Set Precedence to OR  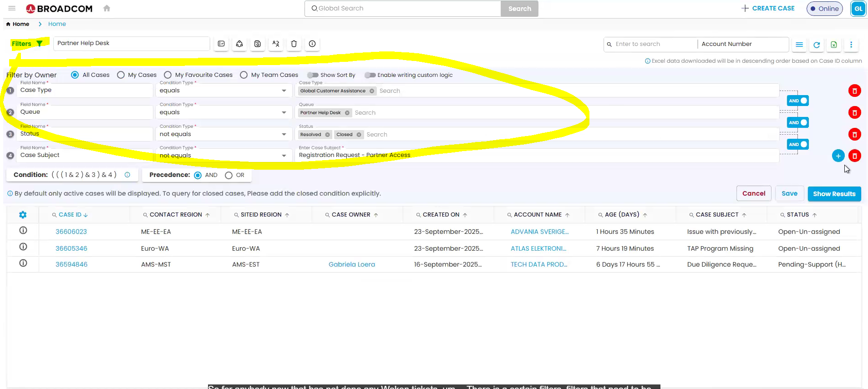click(x=228, y=175)
